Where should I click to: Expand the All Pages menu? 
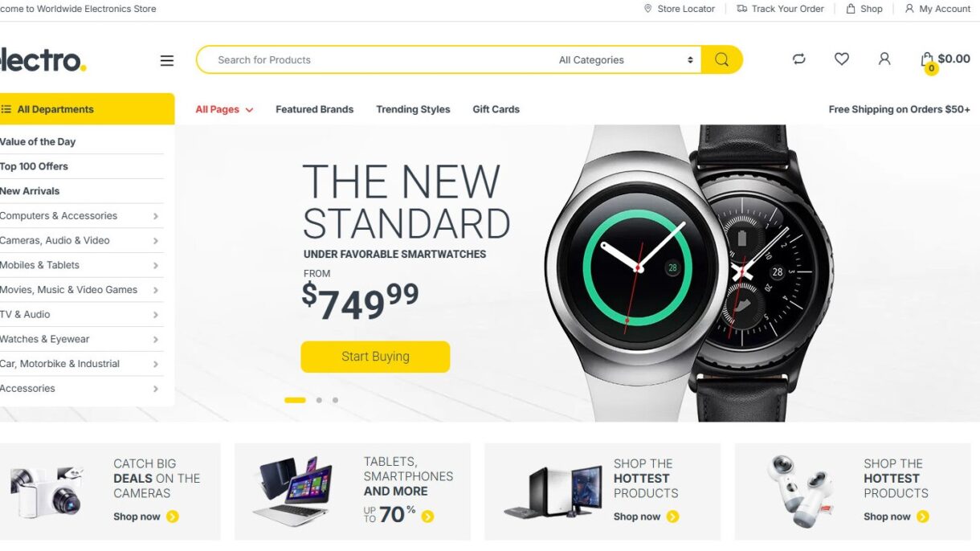click(225, 109)
